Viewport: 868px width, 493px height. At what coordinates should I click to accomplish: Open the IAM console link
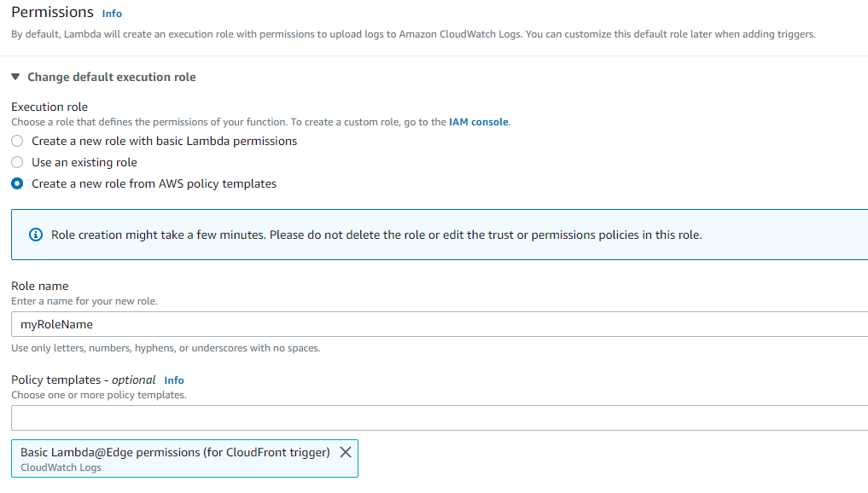pos(479,122)
